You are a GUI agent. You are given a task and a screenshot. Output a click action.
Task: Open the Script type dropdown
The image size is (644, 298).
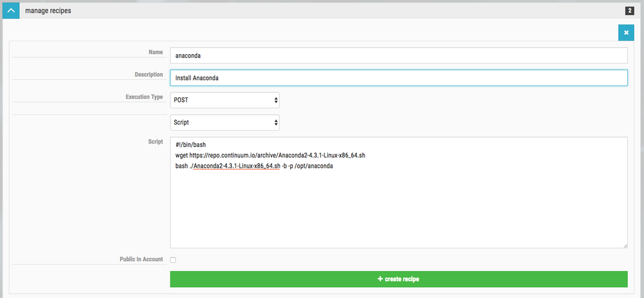(x=225, y=122)
